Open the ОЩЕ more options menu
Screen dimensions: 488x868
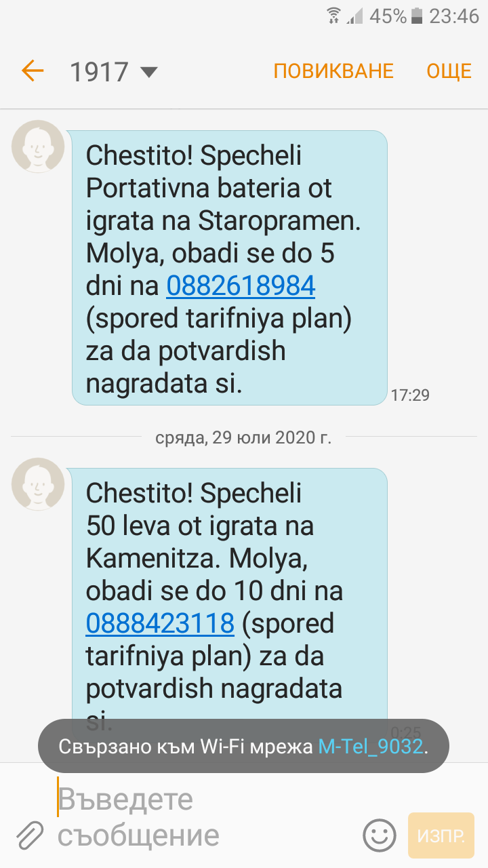(x=449, y=71)
